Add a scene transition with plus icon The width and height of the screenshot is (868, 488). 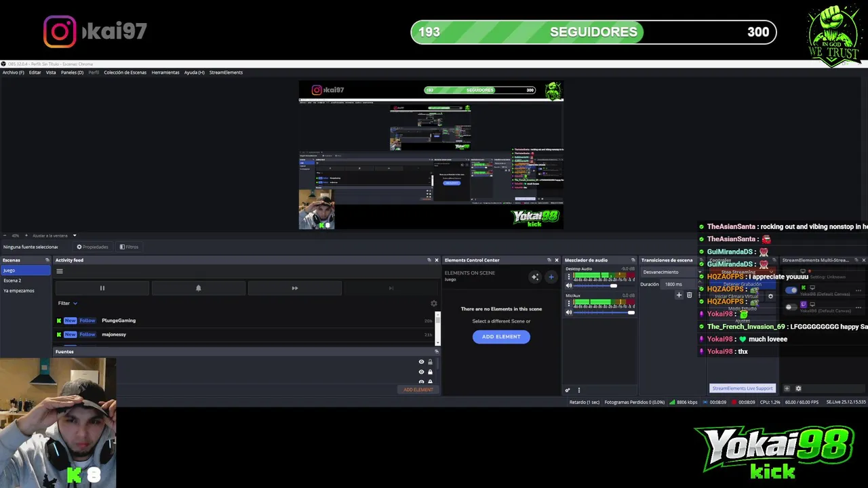tap(679, 295)
